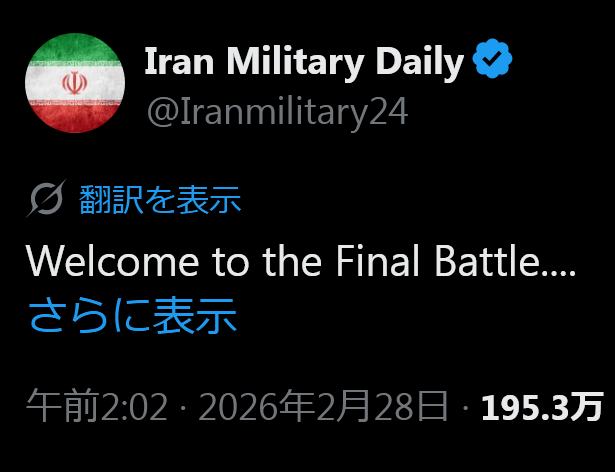
Task: Click the slashed-circle translate icon
Action: [x=46, y=200]
